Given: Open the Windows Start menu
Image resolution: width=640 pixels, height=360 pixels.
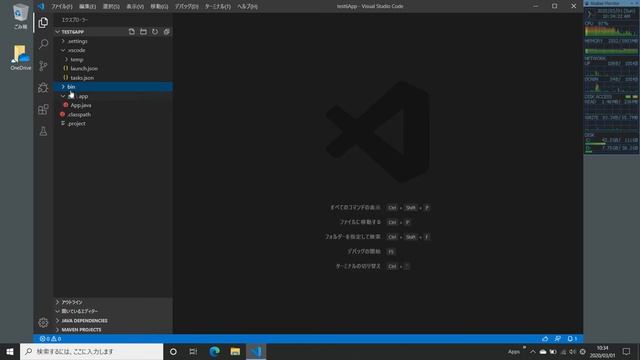Looking at the screenshot, I should pos(10,351).
